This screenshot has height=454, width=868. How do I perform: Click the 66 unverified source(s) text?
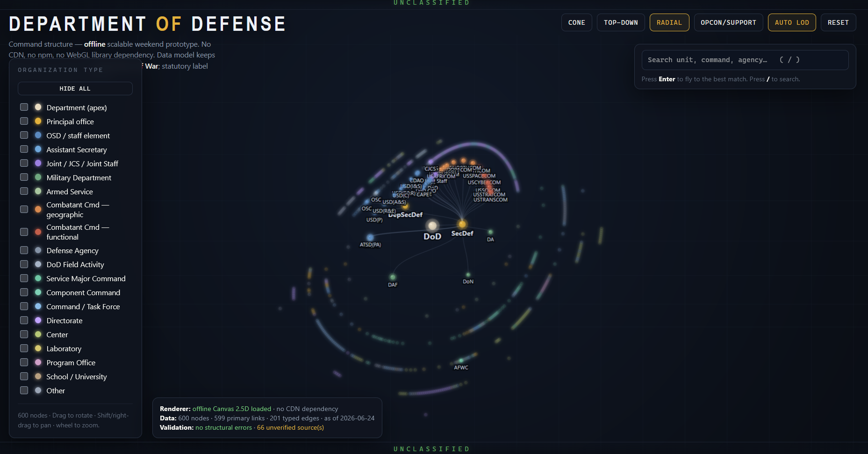[x=290, y=427]
